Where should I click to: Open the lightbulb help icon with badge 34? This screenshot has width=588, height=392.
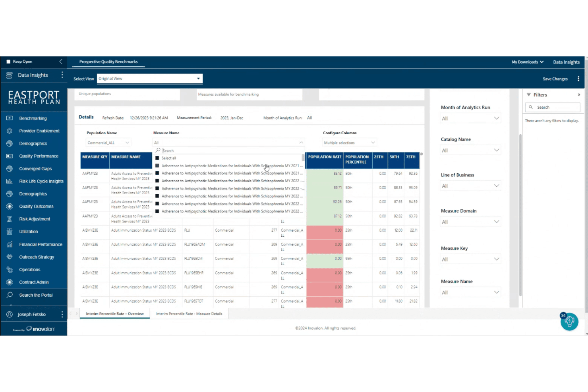click(570, 322)
